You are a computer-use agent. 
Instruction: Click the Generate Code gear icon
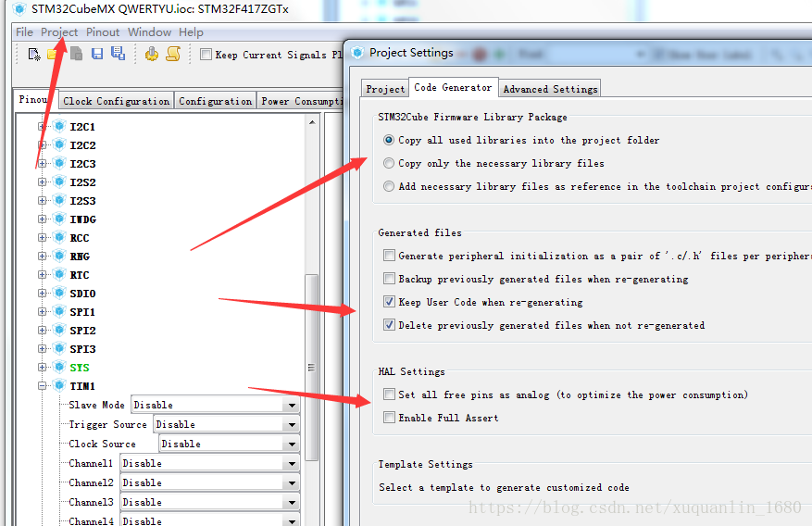click(x=152, y=54)
